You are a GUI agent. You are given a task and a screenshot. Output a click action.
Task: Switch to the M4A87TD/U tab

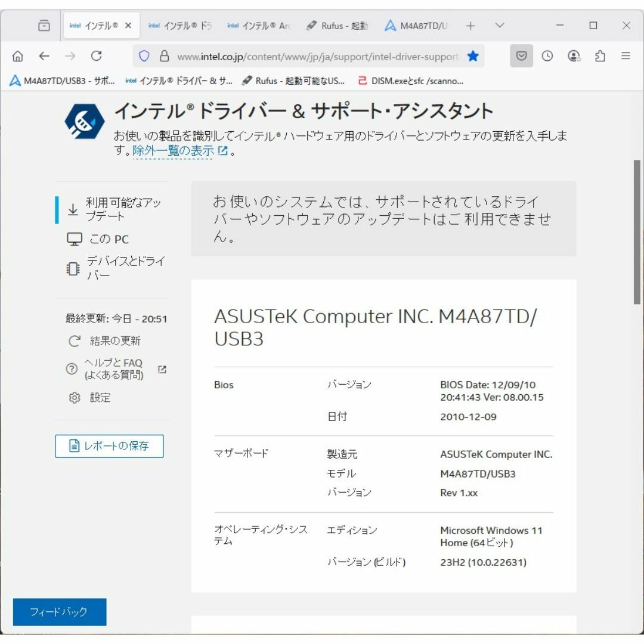pos(416,26)
